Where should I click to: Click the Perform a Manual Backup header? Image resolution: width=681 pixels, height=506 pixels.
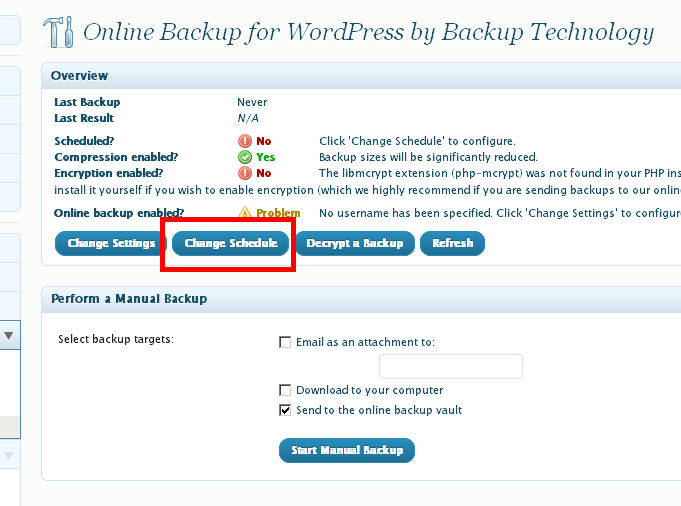point(129,299)
